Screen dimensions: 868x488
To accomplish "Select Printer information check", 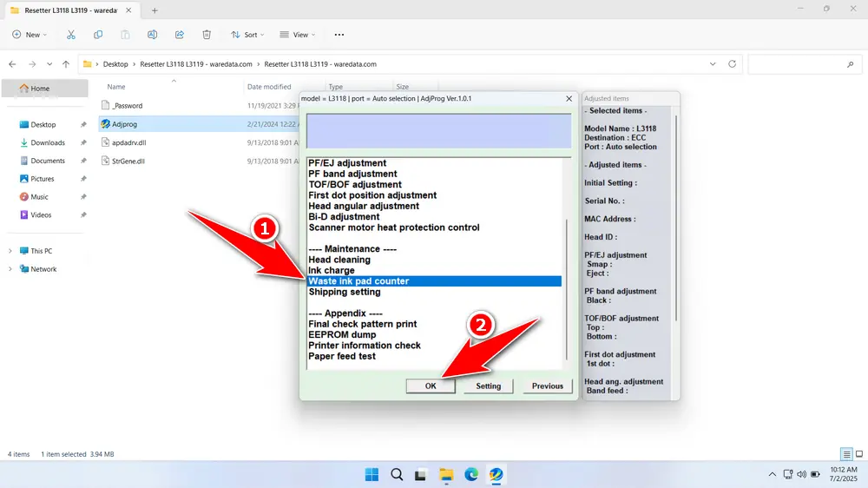I will pyautogui.click(x=365, y=346).
